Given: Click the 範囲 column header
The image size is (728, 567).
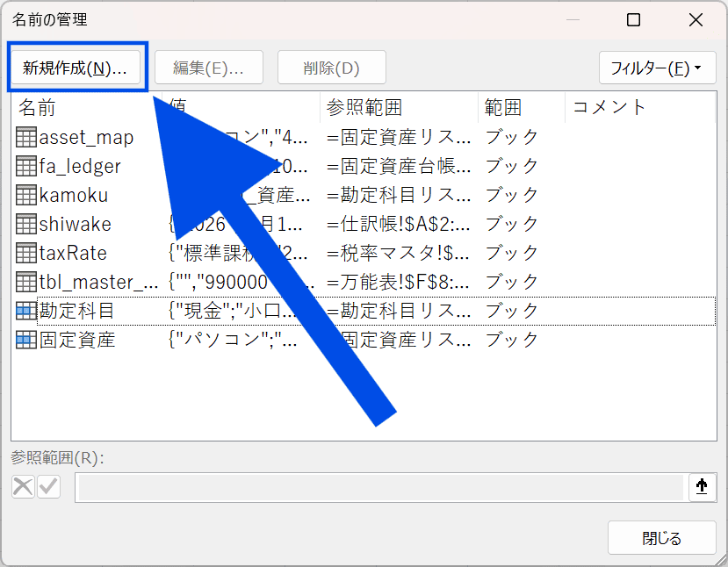Looking at the screenshot, I should coord(521,107).
